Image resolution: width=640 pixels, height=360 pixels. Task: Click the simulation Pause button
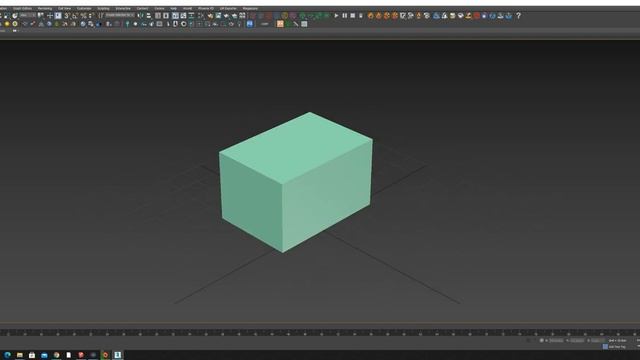(x=344, y=16)
